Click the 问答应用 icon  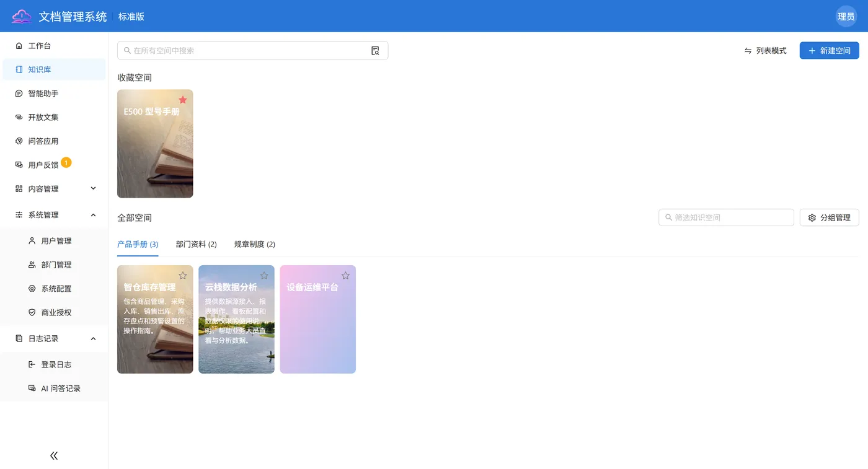pyautogui.click(x=19, y=141)
